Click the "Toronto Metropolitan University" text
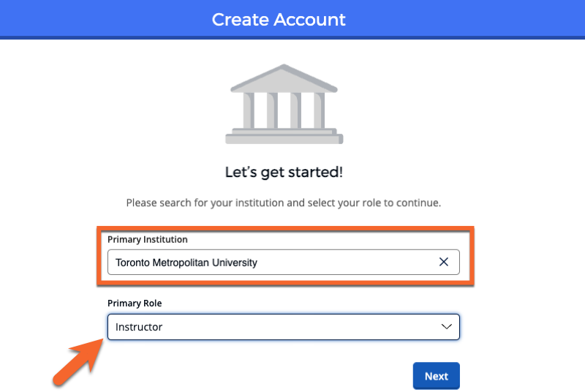 pos(186,262)
